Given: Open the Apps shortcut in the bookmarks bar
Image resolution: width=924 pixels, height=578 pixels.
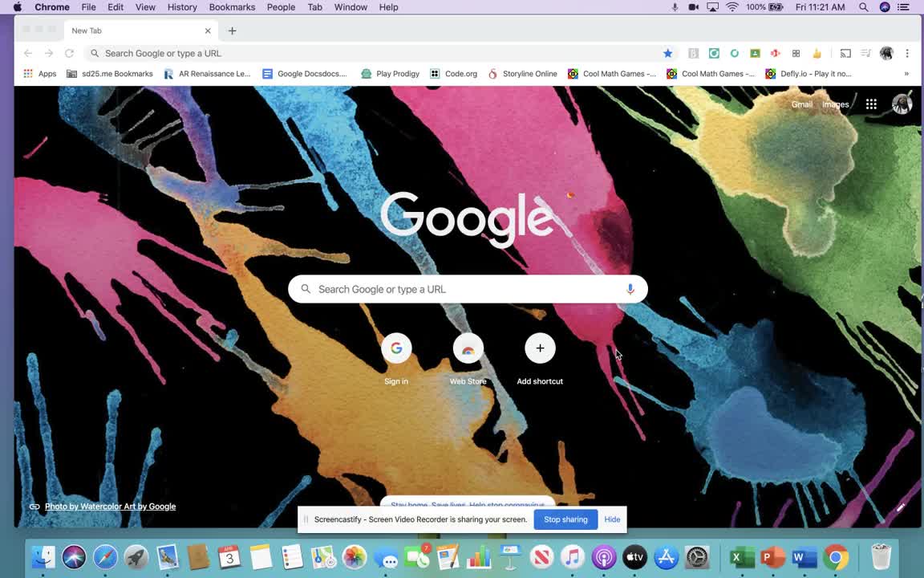Looking at the screenshot, I should [40, 74].
